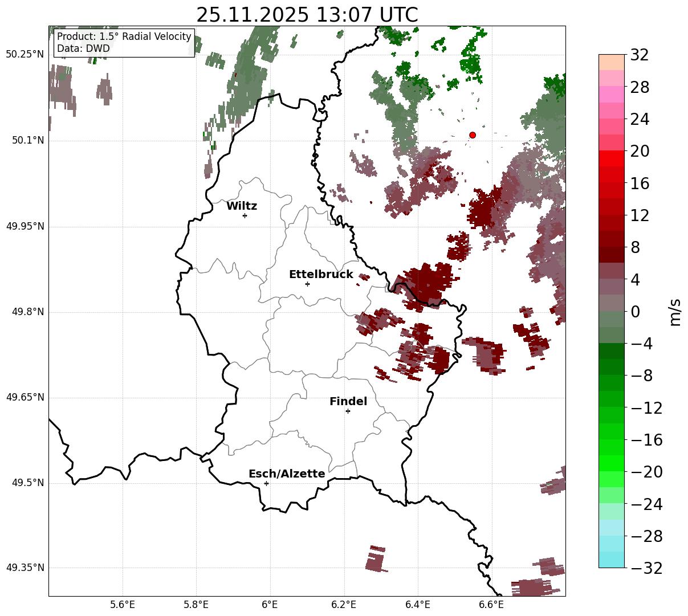Click the red radar site marker
Image resolution: width=688 pixels, height=616 pixels.
click(x=473, y=135)
